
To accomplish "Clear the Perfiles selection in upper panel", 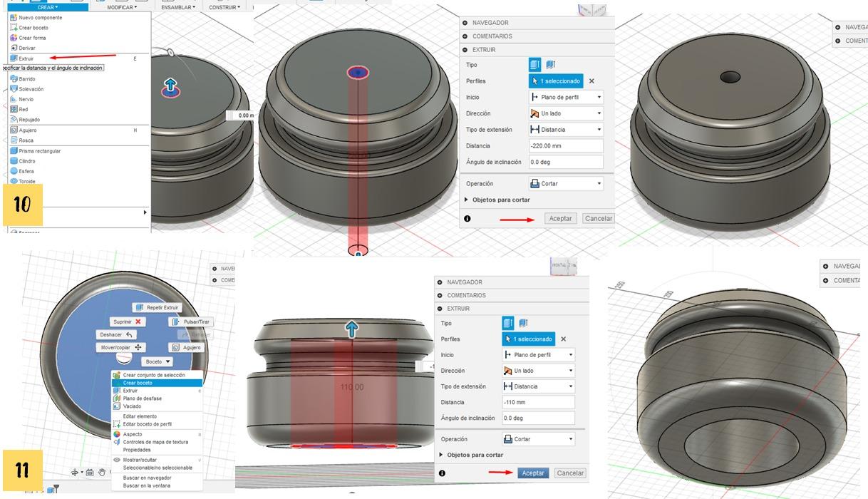I will [591, 81].
